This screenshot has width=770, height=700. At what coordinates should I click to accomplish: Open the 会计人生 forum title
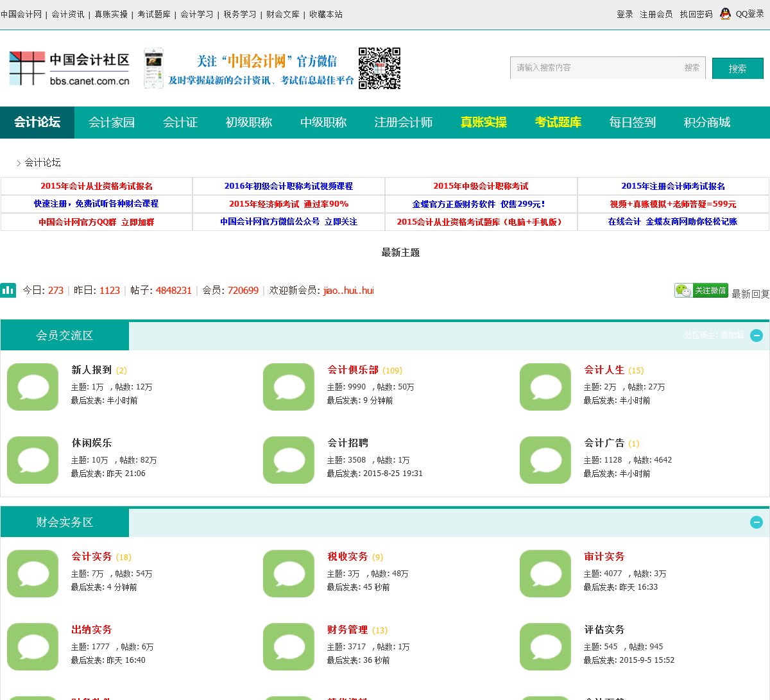point(604,370)
